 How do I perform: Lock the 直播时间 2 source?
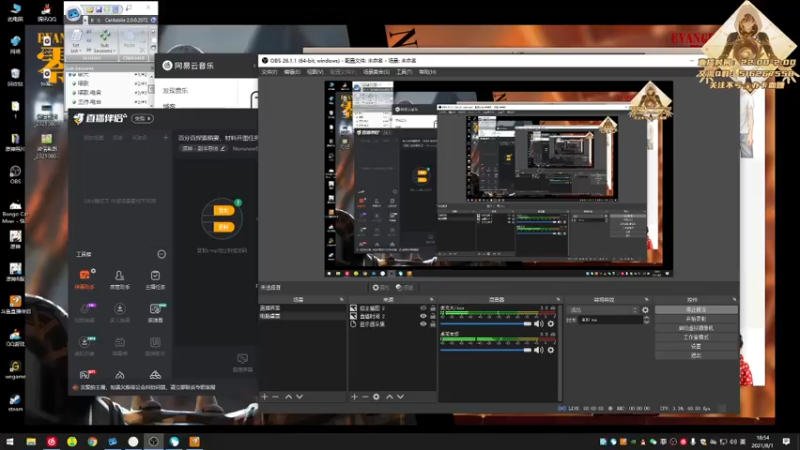(x=433, y=316)
